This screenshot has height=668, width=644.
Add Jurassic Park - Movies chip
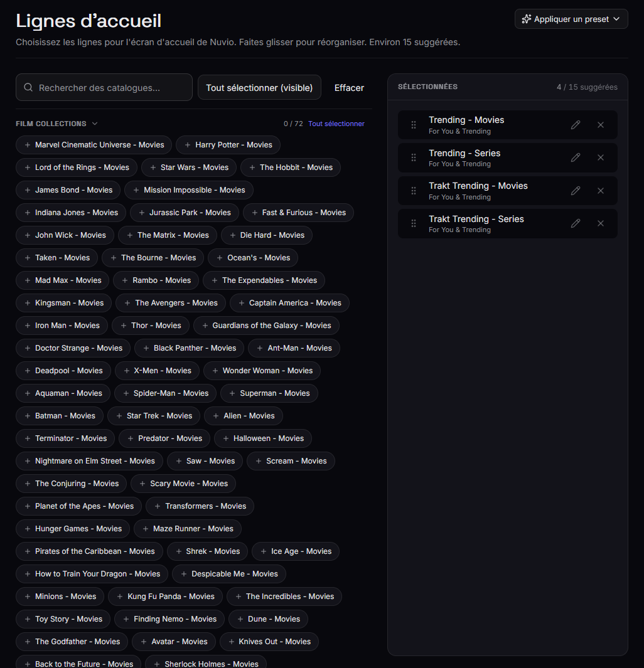coord(185,213)
